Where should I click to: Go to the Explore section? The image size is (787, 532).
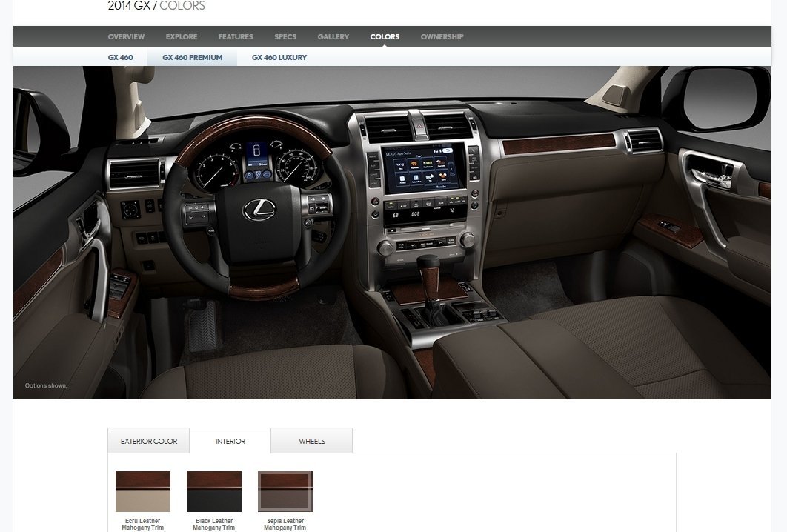click(182, 36)
